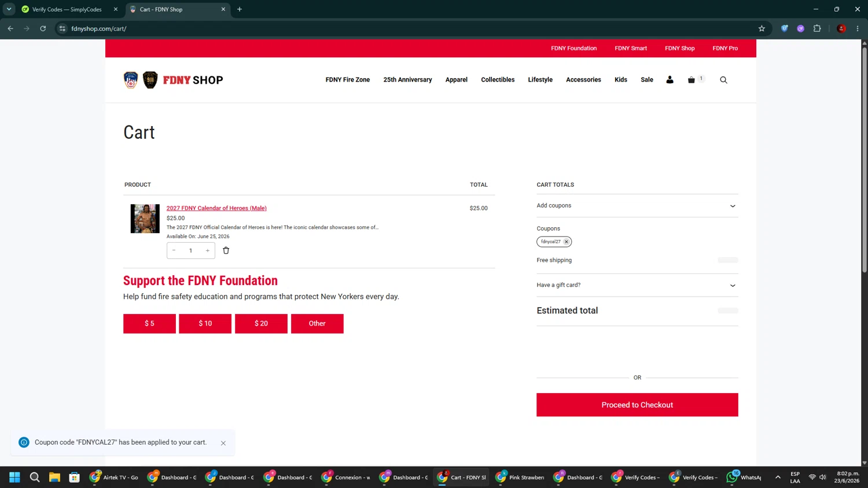Viewport: 868px width, 488px height.
Task: Open the 25th Anniversary menu item
Action: [407, 80]
